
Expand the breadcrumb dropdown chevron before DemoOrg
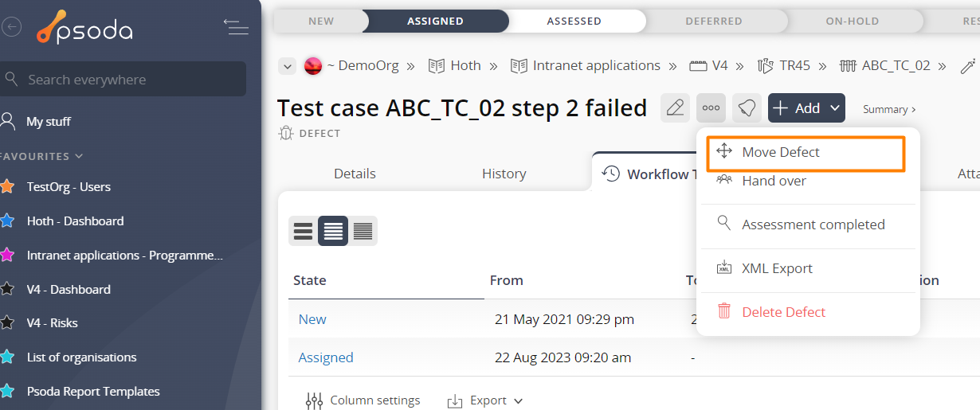(288, 66)
